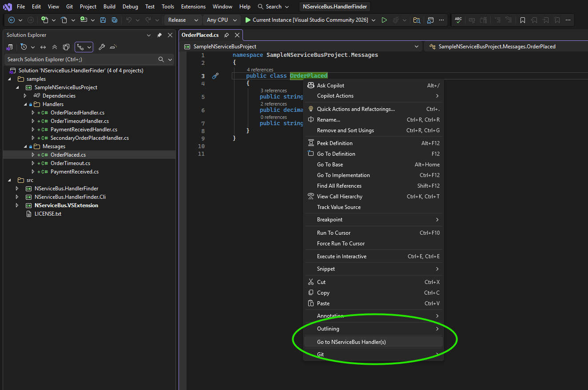The image size is (588, 390).
Task: Expand the NServiceBus.HandlerFinder.Cli project node
Action: click(17, 197)
